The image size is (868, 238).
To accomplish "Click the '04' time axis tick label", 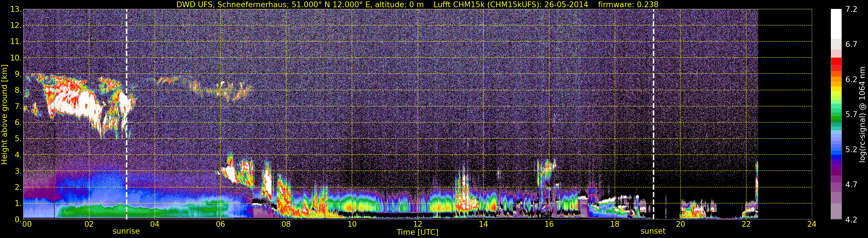I will pyautogui.click(x=155, y=224).
